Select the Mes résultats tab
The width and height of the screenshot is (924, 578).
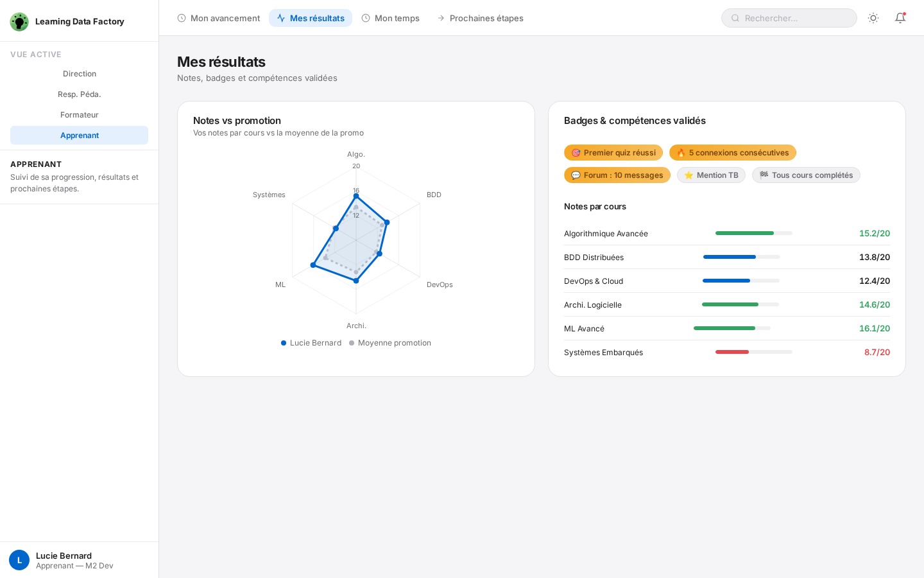click(311, 18)
